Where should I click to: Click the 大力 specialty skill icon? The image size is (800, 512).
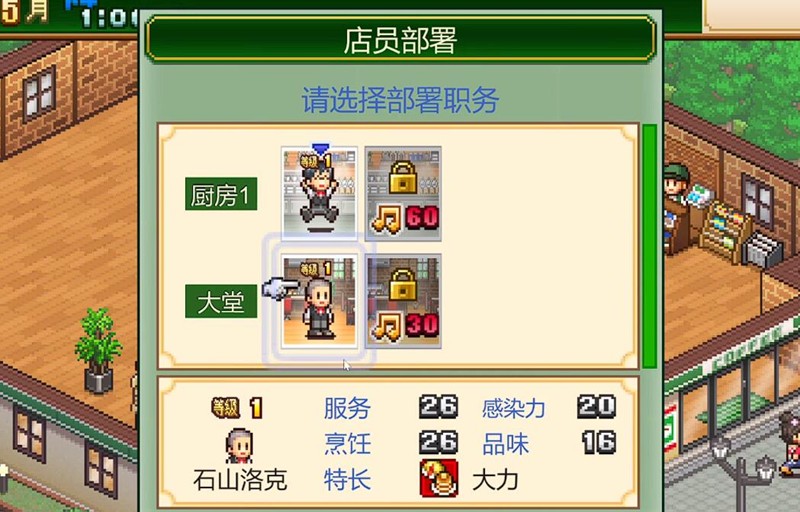(x=439, y=478)
